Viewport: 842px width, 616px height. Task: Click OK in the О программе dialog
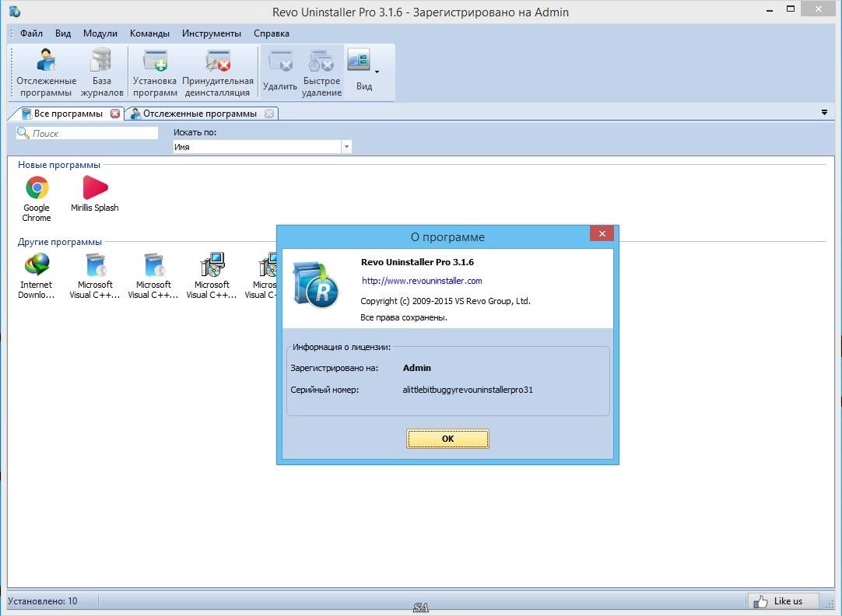[x=447, y=439]
